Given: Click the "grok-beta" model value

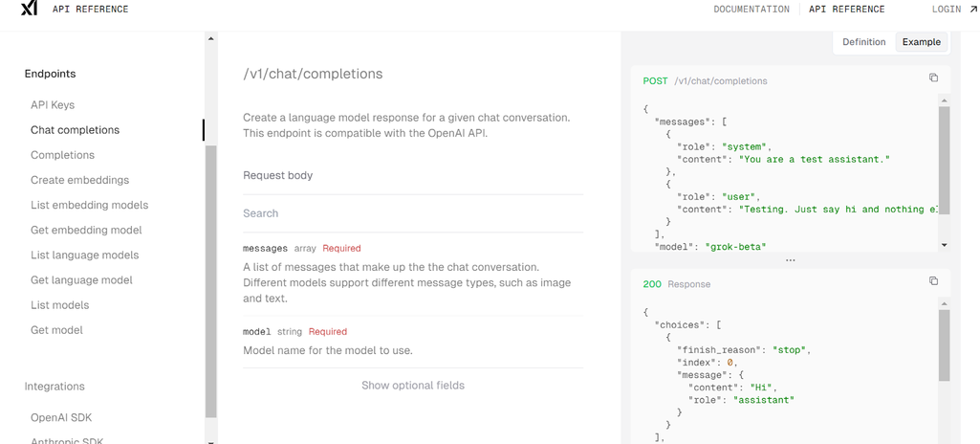Looking at the screenshot, I should (735, 246).
